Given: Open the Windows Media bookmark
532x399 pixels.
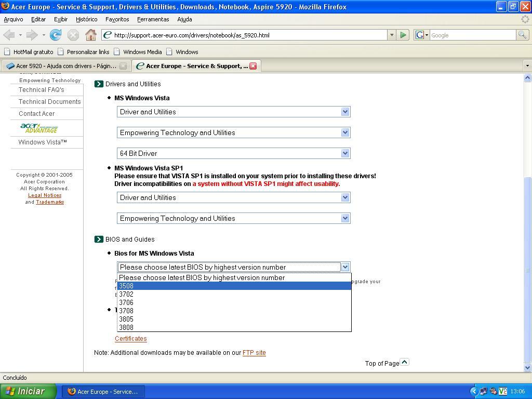Looking at the screenshot, I should (x=138, y=52).
